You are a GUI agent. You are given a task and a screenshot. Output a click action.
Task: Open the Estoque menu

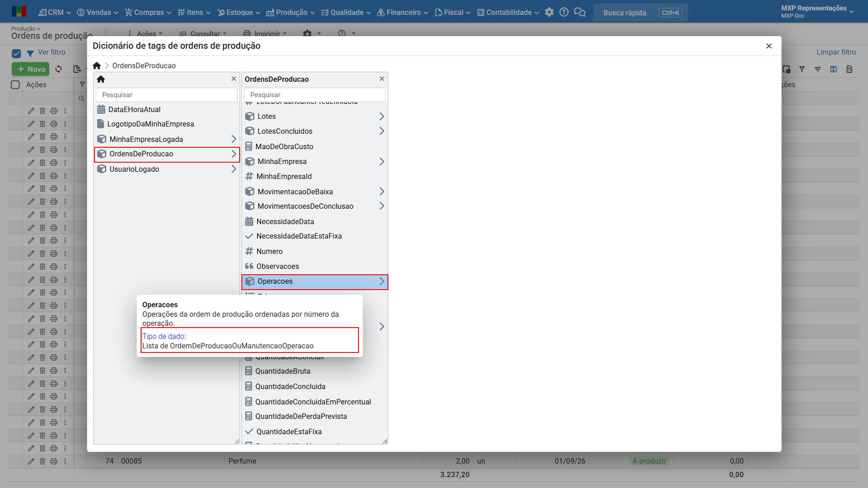tap(239, 12)
